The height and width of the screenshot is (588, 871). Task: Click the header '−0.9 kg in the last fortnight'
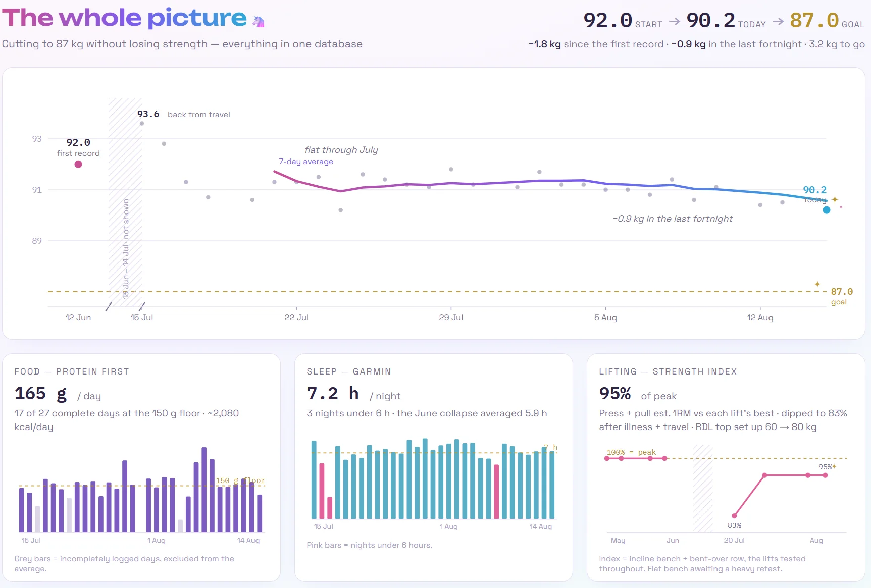click(736, 44)
